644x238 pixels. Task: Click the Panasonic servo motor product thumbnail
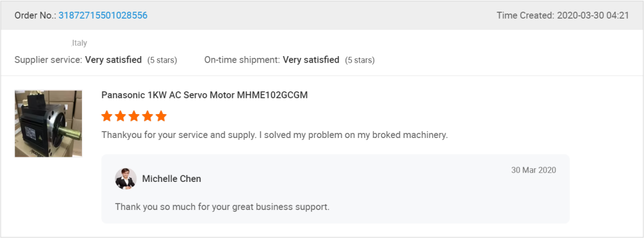48,123
